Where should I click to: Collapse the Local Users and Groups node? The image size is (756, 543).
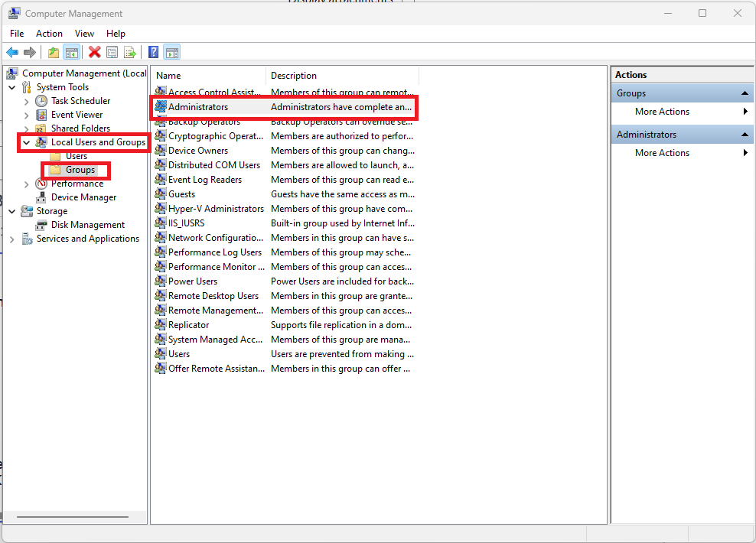click(x=27, y=142)
